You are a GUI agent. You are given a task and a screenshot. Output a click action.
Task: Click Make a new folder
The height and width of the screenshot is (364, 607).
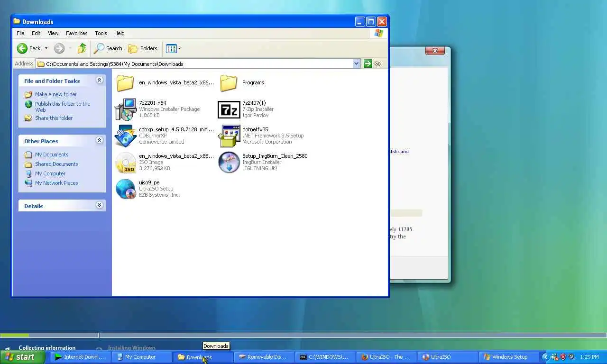click(55, 94)
